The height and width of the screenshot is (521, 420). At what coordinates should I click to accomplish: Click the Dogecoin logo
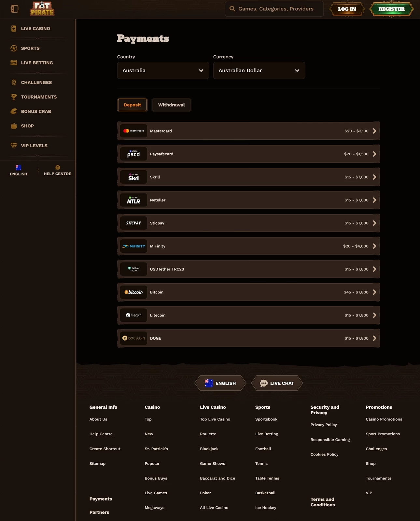[x=133, y=338]
